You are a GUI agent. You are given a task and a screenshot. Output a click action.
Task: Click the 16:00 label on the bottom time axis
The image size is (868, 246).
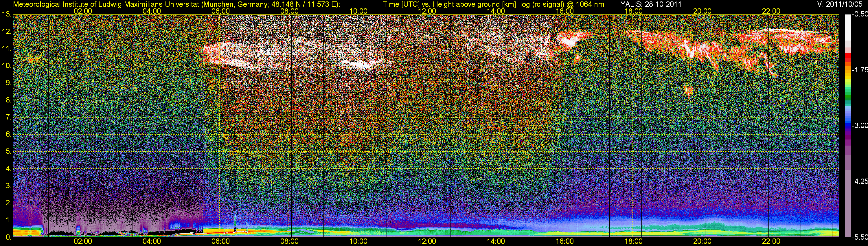[x=565, y=241]
